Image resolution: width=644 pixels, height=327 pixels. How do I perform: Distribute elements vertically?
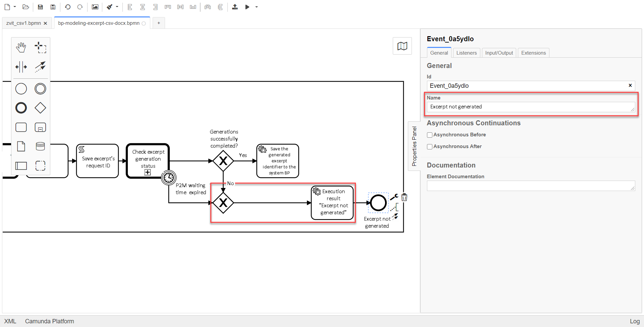[x=220, y=7]
